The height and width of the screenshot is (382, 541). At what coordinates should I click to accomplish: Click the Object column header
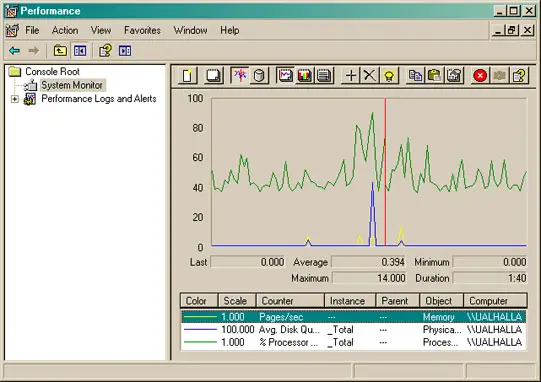tap(441, 301)
